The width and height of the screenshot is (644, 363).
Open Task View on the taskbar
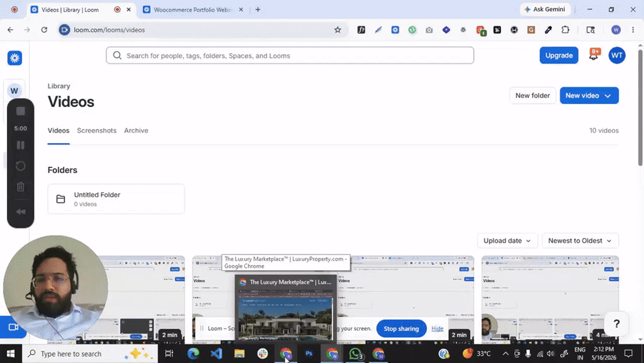pyautogui.click(x=169, y=353)
